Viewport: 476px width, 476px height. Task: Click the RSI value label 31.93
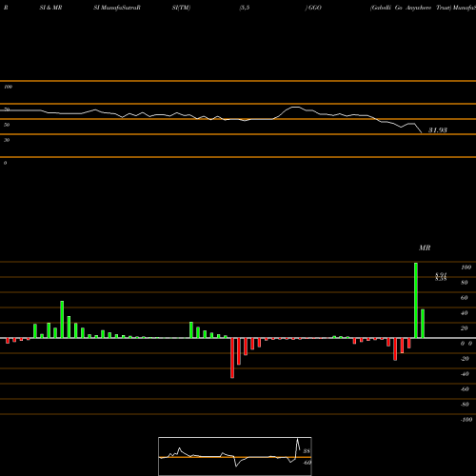(438, 130)
